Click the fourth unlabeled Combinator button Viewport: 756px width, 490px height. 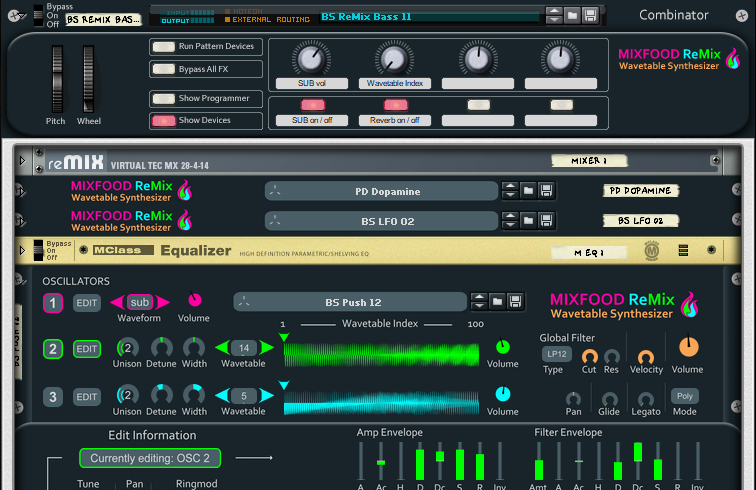point(562,105)
